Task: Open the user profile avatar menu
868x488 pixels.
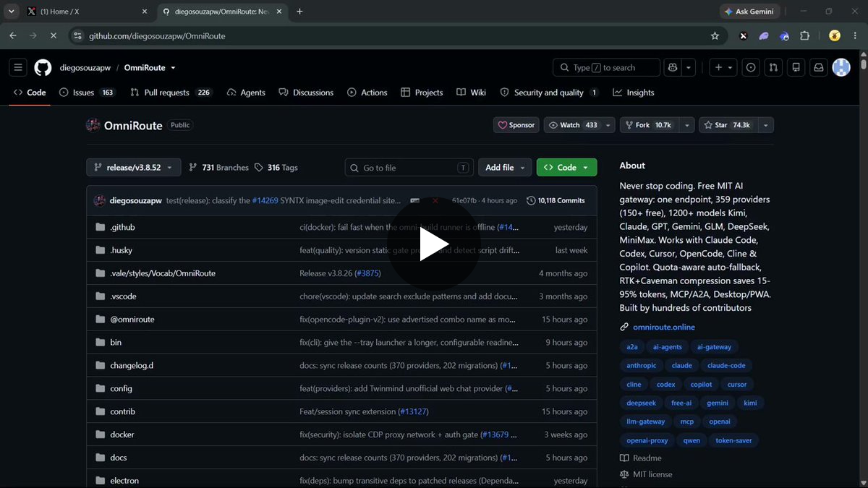Action: pyautogui.click(x=841, y=68)
